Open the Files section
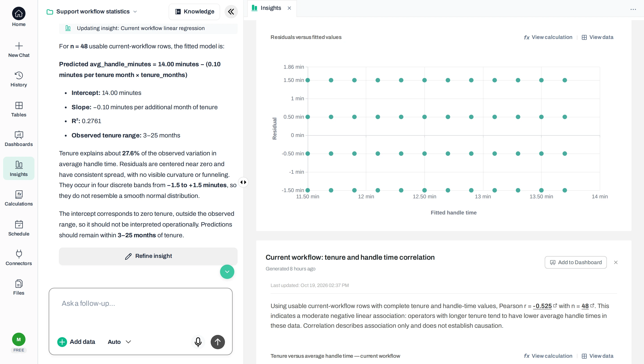The width and height of the screenshot is (644, 364). pos(19,287)
